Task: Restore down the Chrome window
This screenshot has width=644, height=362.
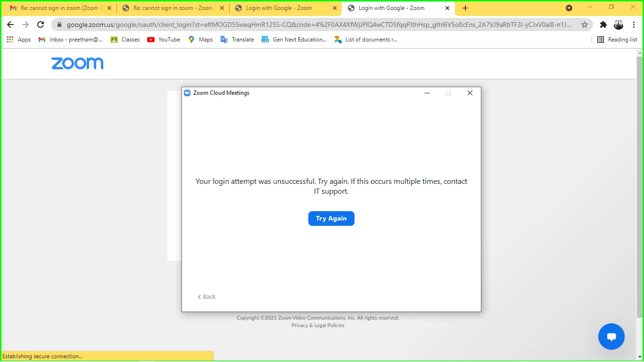Action: coord(611,7)
